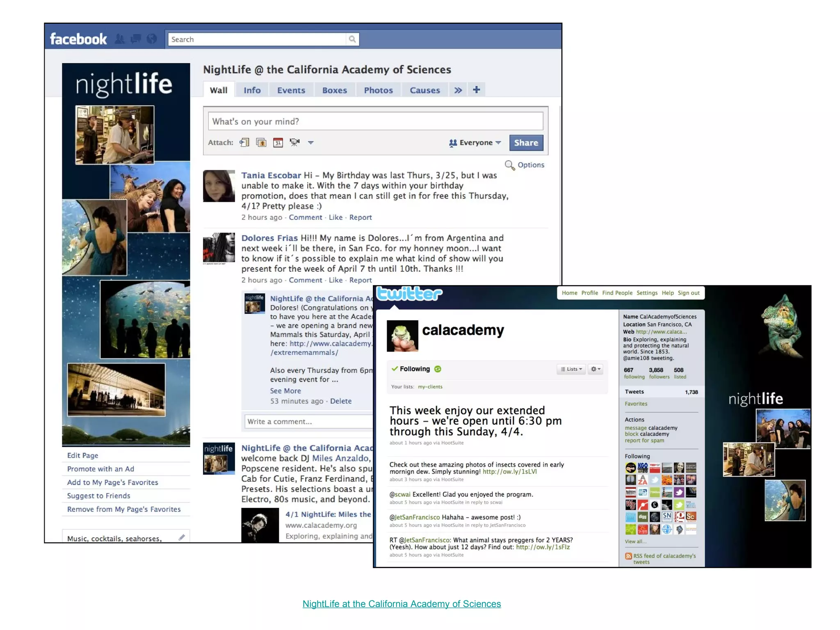Open Facebook messages icon
840x630 pixels.
click(x=136, y=39)
